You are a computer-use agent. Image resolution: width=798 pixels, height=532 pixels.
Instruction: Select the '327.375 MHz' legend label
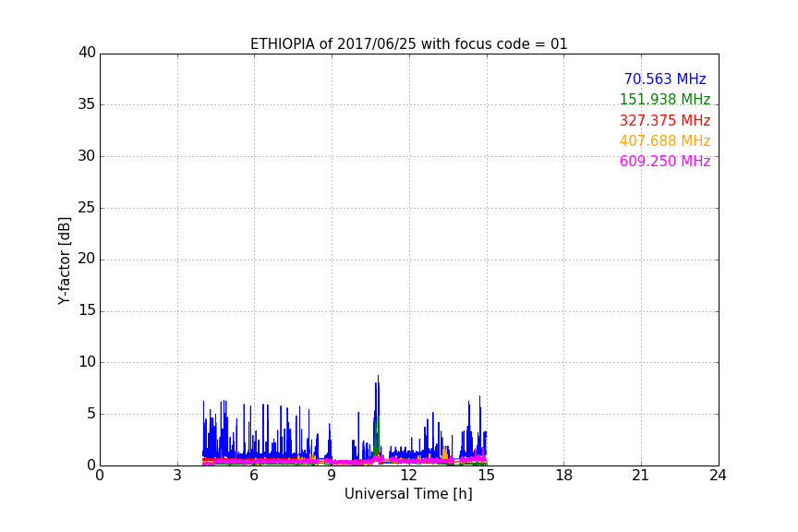point(665,121)
